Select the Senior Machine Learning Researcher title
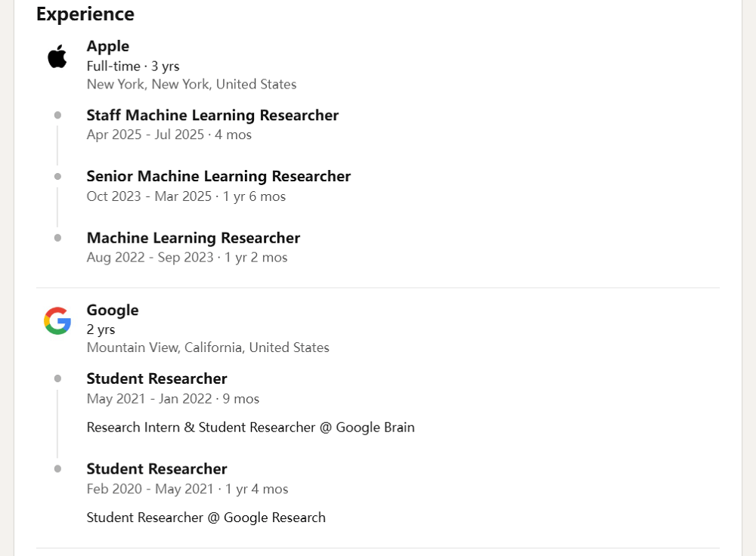Screen dimensions: 756x556 coord(218,176)
